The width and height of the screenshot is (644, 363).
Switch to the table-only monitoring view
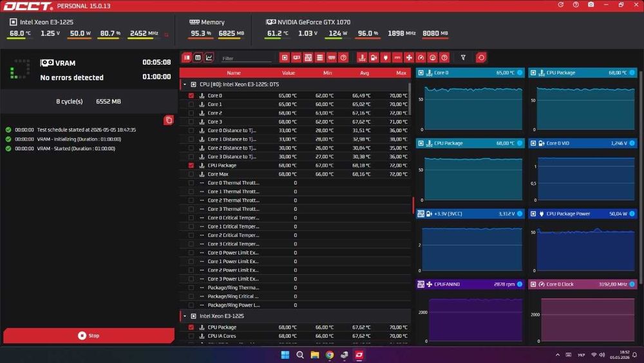click(x=198, y=57)
